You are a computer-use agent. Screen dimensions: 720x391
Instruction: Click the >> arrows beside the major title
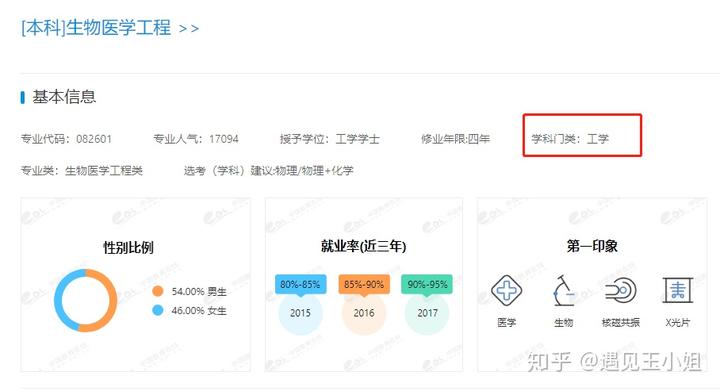(x=189, y=29)
